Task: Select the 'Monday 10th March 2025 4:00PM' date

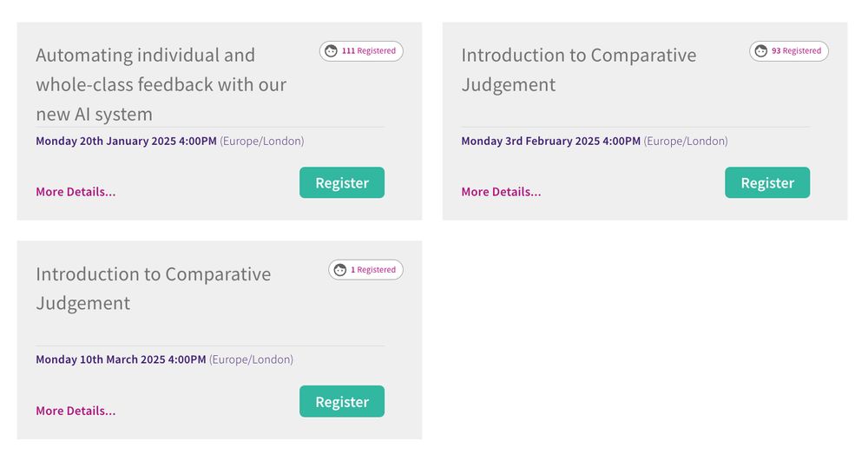Action: (x=121, y=359)
